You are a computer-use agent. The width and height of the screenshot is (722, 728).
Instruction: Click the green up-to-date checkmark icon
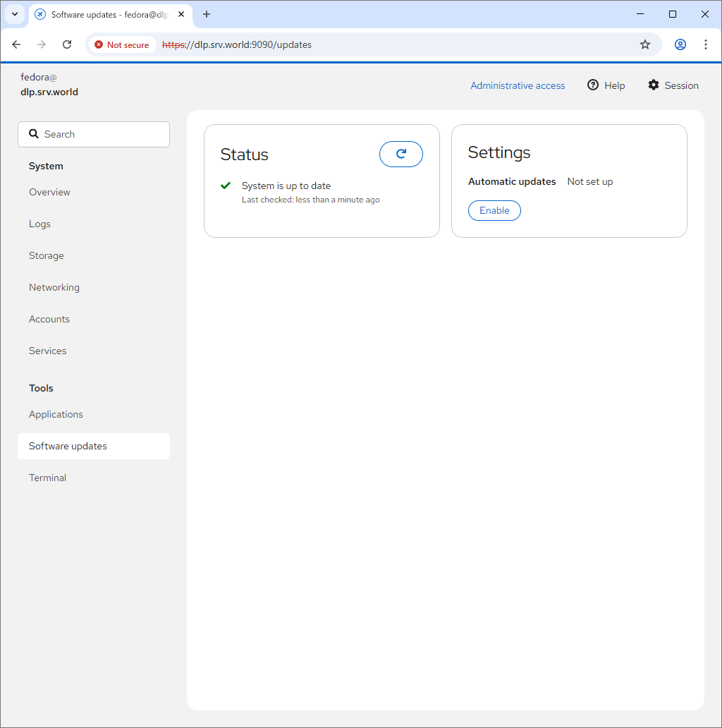226,186
